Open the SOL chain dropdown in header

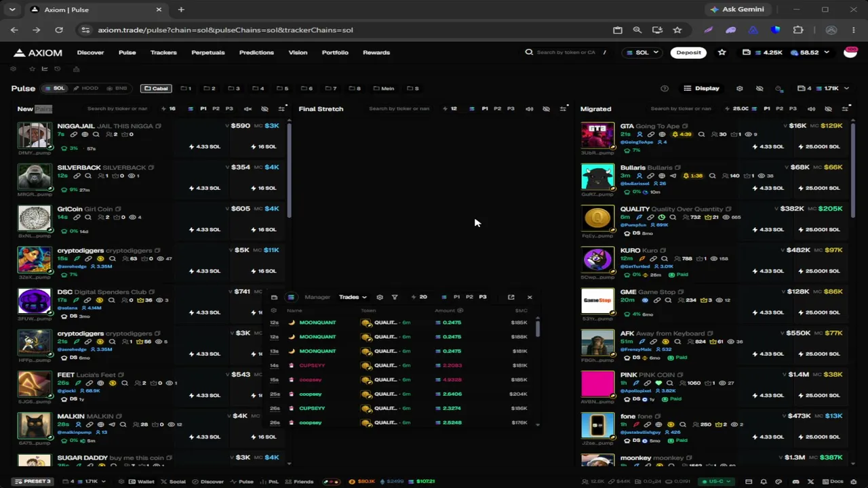click(x=642, y=52)
